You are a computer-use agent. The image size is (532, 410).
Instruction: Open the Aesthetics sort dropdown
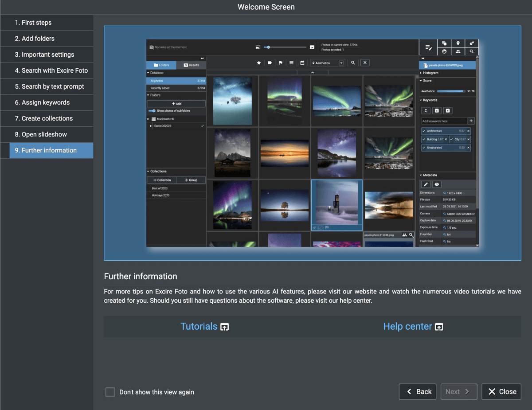340,62
